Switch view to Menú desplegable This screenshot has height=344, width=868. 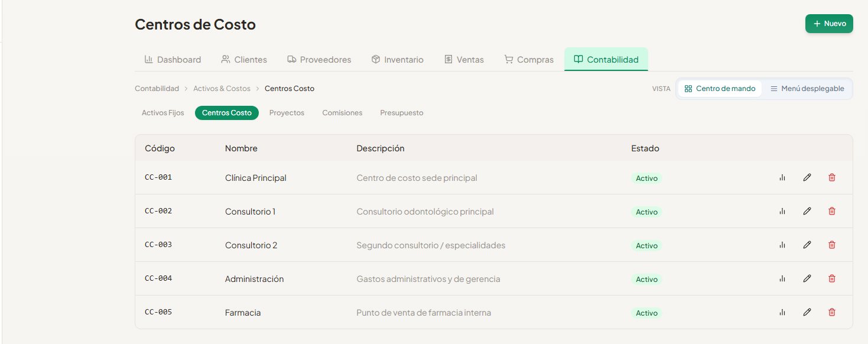coord(807,89)
